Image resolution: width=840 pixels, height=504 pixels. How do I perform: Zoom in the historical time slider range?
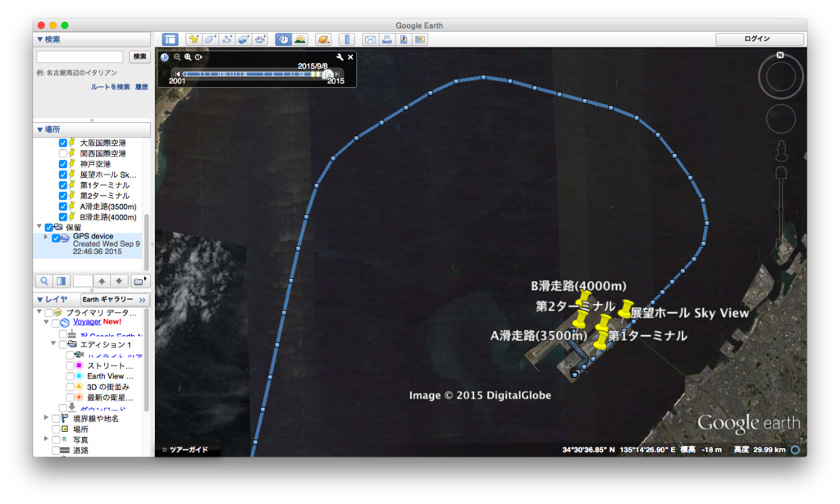click(x=188, y=57)
